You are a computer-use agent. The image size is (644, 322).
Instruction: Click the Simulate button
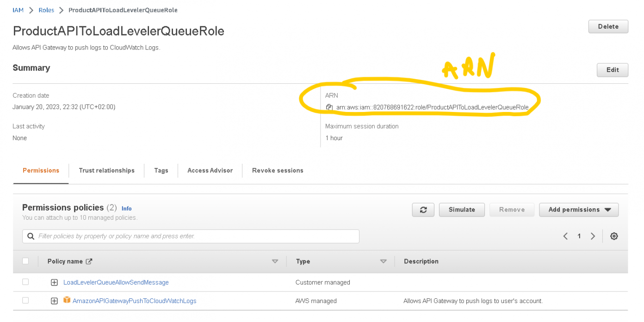click(x=462, y=210)
